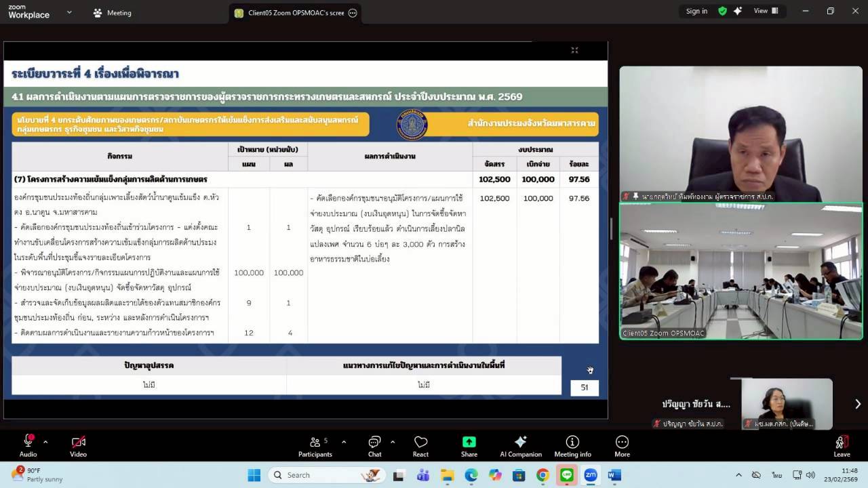Leave the meeting
868x488 pixels.
tap(842, 445)
